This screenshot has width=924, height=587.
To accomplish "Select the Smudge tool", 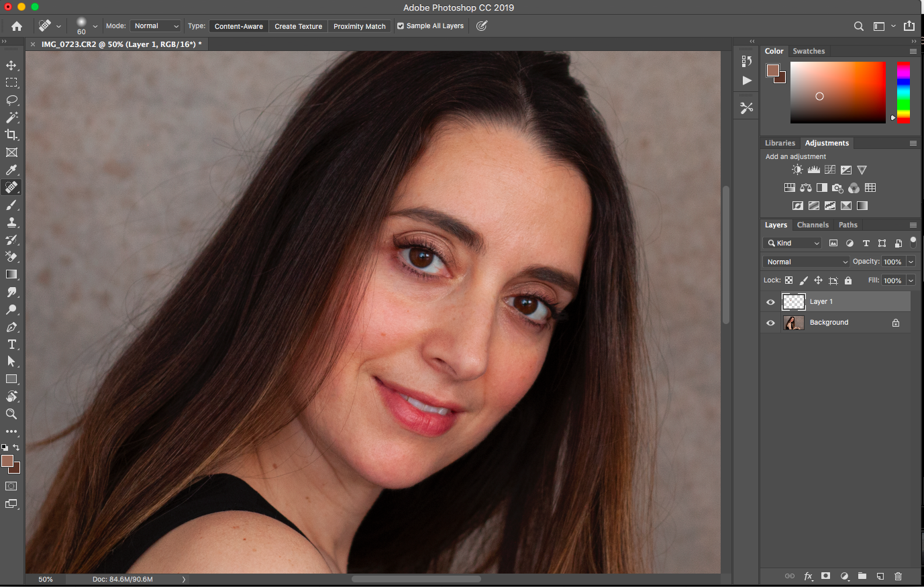I will pyautogui.click(x=11, y=292).
